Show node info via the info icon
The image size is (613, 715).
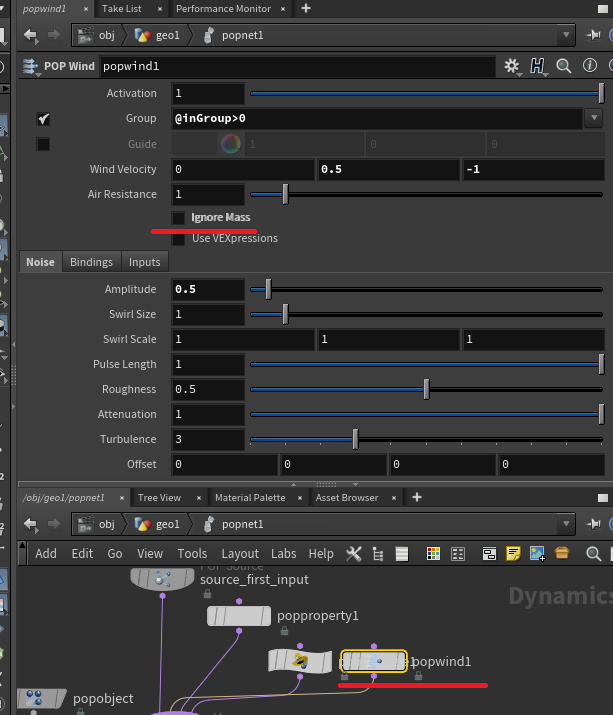coord(590,66)
